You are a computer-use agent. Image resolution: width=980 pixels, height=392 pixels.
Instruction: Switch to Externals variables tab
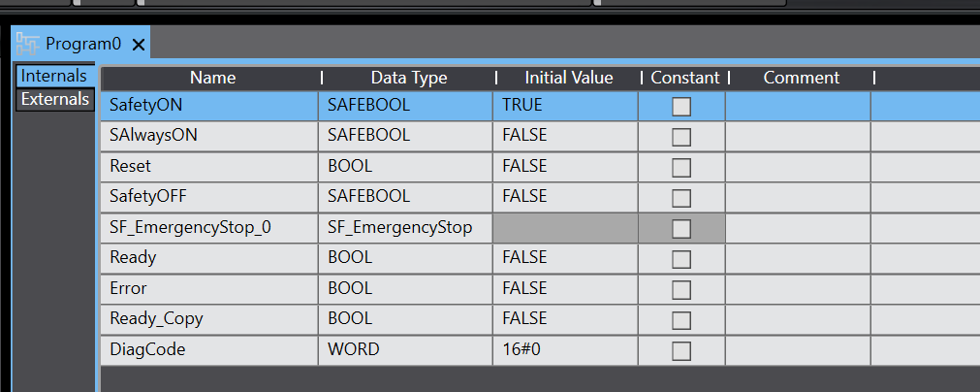(55, 99)
